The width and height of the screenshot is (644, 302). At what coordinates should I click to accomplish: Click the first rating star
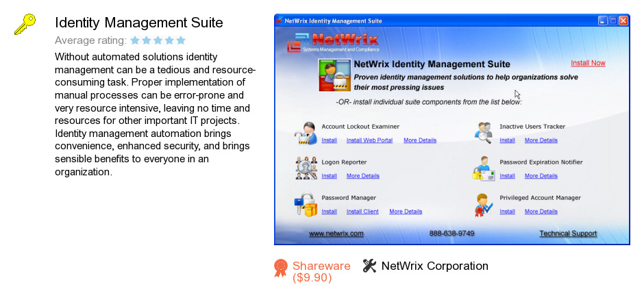[135, 40]
